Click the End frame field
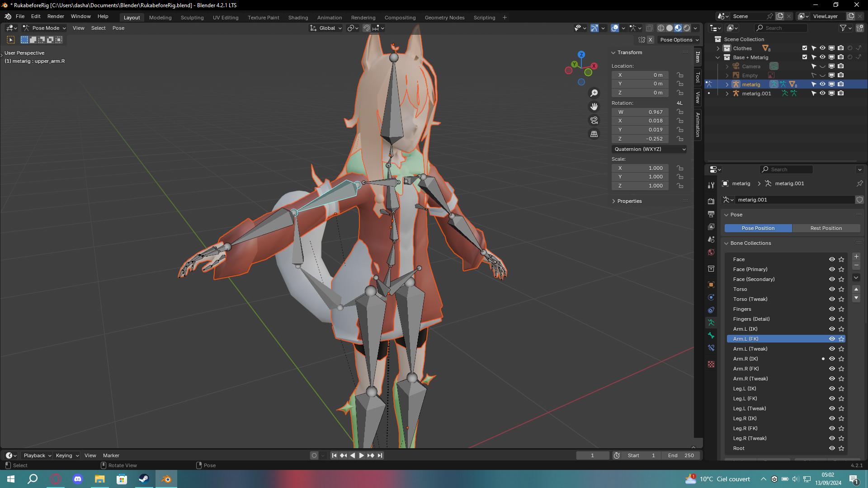This screenshot has width=868, height=488. [681, 455]
